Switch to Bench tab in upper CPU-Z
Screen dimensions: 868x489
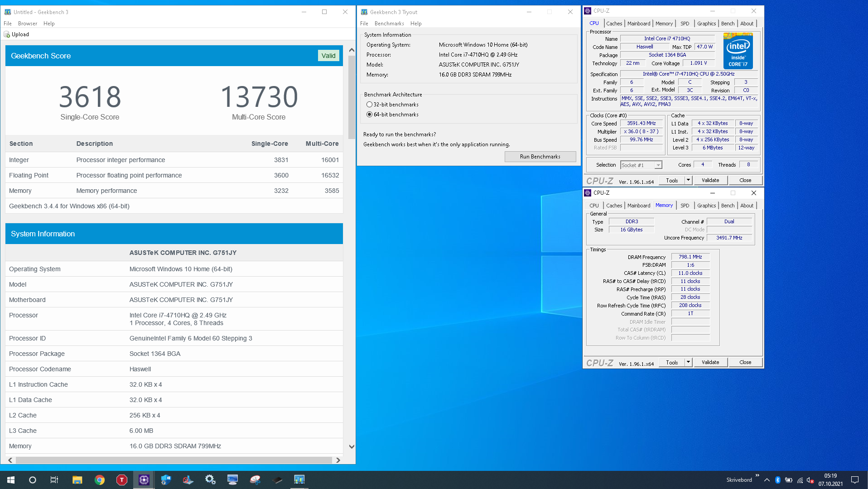click(x=728, y=24)
